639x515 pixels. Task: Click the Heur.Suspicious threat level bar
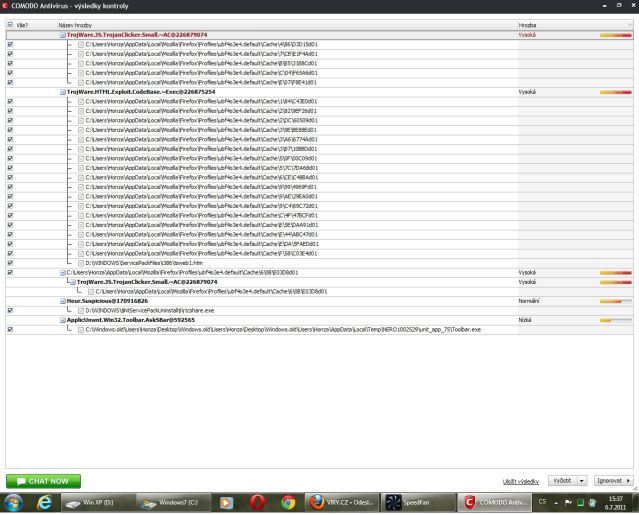[616, 302]
